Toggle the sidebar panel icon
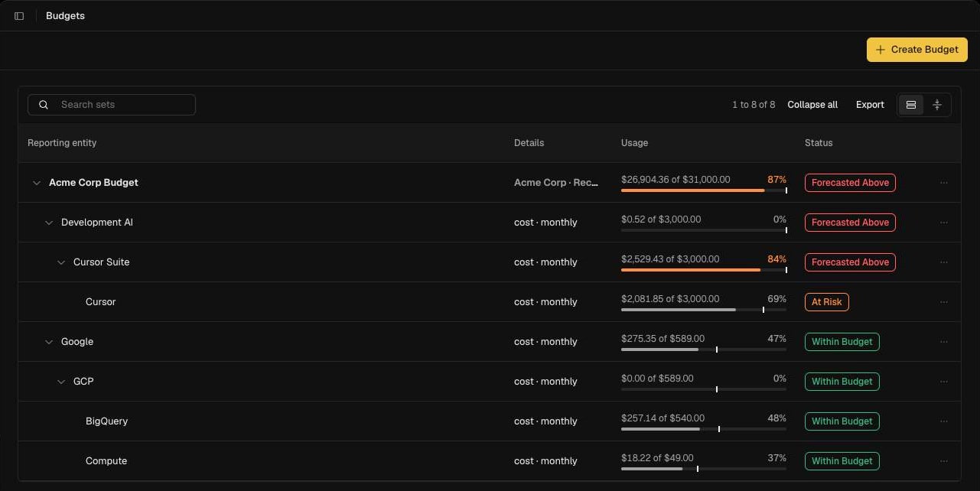Viewport: 980px width, 491px height. (19, 16)
